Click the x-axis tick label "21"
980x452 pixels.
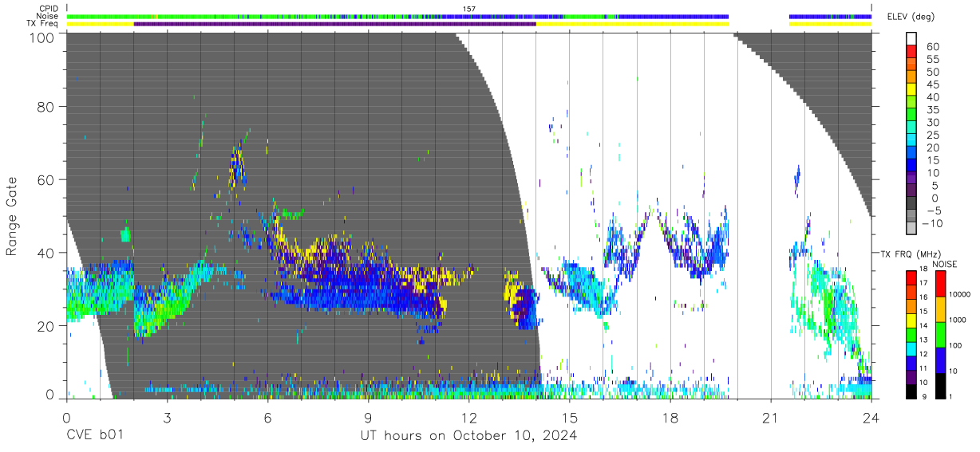(x=771, y=418)
